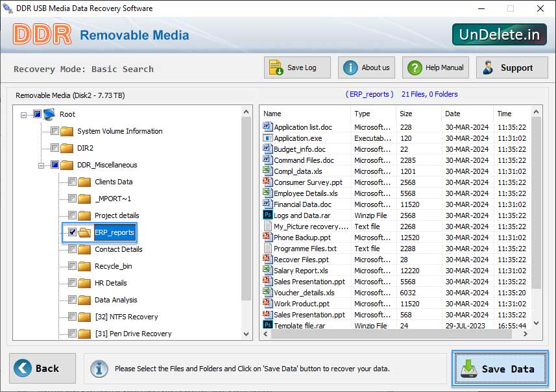Image resolution: width=556 pixels, height=392 pixels.
Task: Click the Excel icon of Voucher_details.xls
Action: 267,291
